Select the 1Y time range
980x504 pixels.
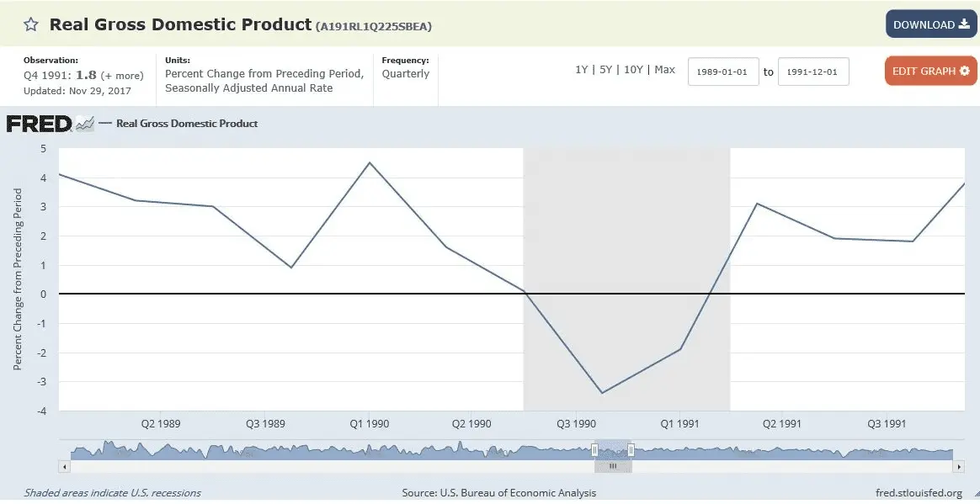581,70
